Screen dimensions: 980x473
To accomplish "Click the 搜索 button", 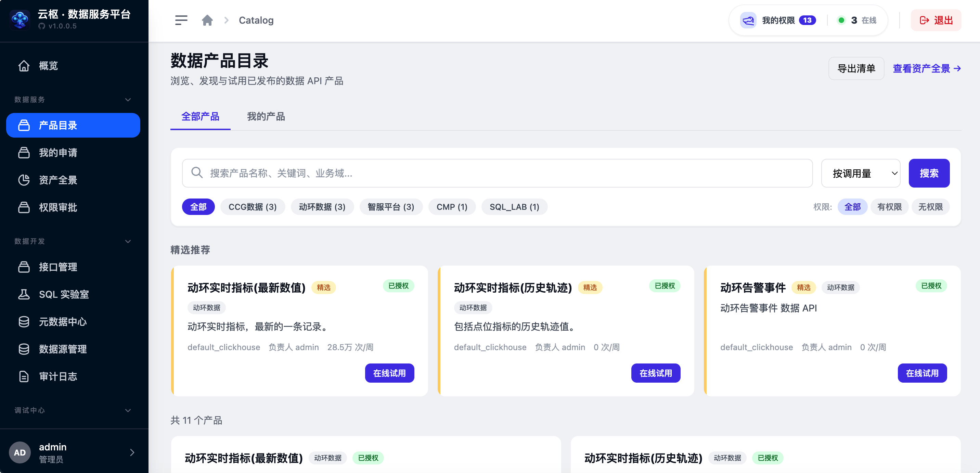I will tap(929, 173).
